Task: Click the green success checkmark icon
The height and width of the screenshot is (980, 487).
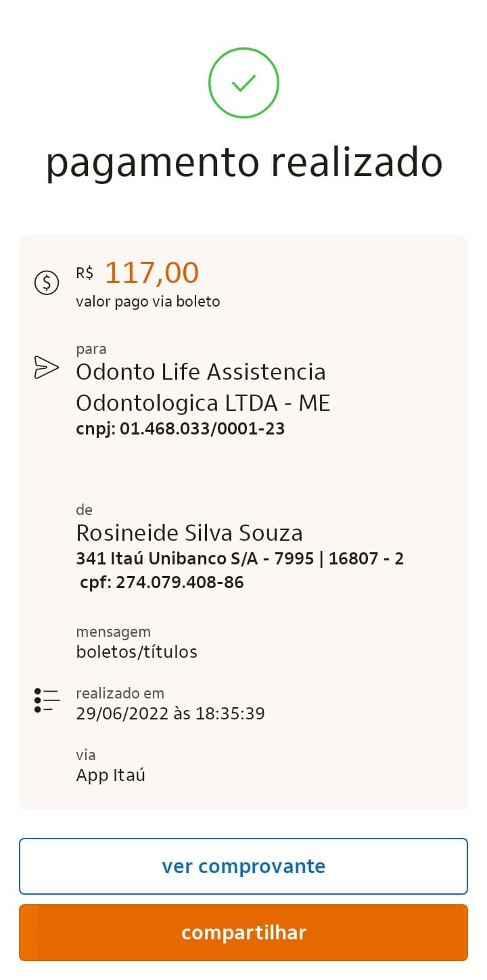Action: pos(243,83)
